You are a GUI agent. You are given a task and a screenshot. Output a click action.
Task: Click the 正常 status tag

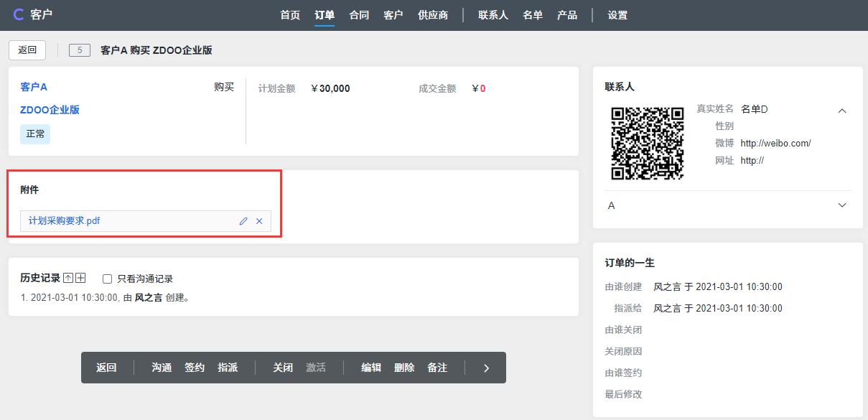35,134
